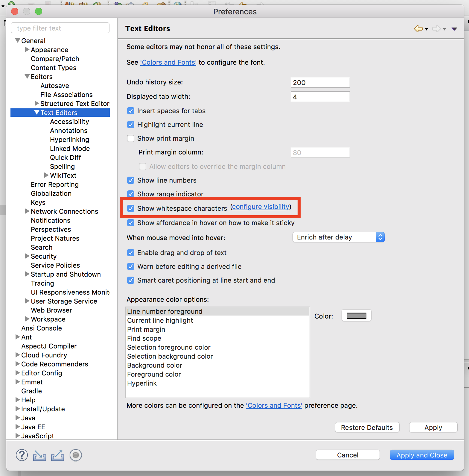
Task: Uncheck Highlight current line
Action: [x=131, y=125]
